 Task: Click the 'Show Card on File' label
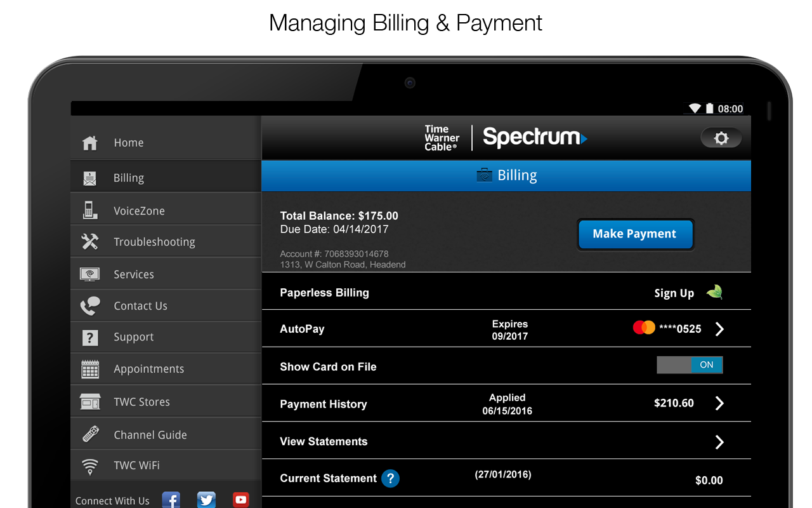coord(329,367)
